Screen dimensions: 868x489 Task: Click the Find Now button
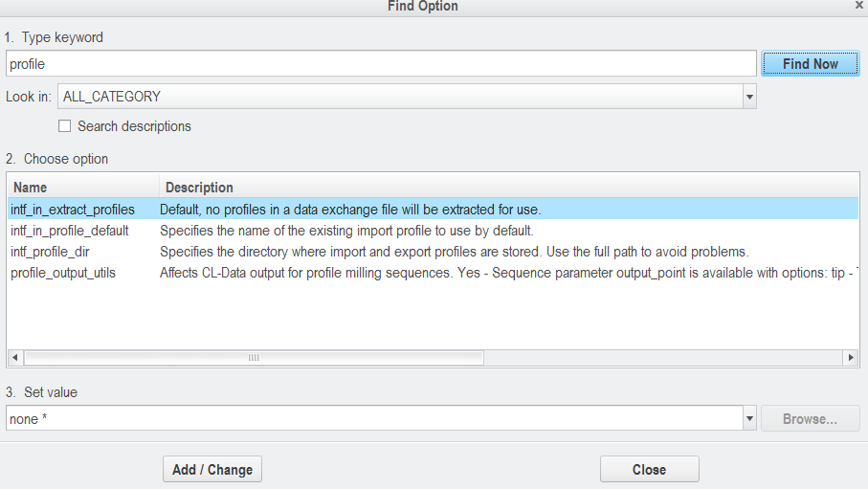[x=810, y=64]
